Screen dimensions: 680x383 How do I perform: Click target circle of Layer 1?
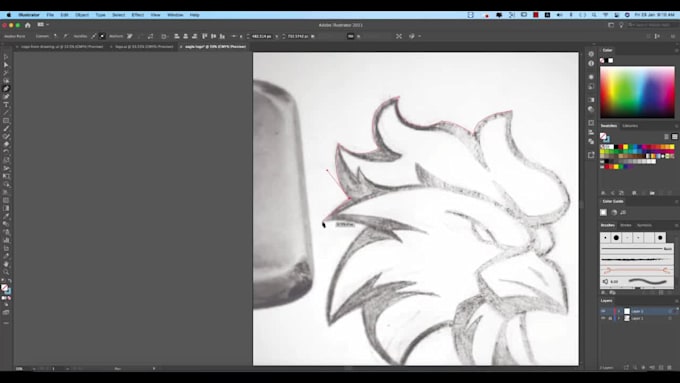tap(670, 318)
